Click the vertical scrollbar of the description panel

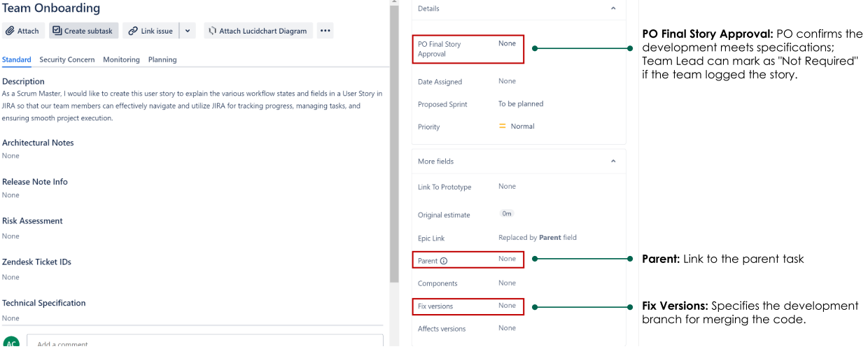pyautogui.click(x=394, y=140)
